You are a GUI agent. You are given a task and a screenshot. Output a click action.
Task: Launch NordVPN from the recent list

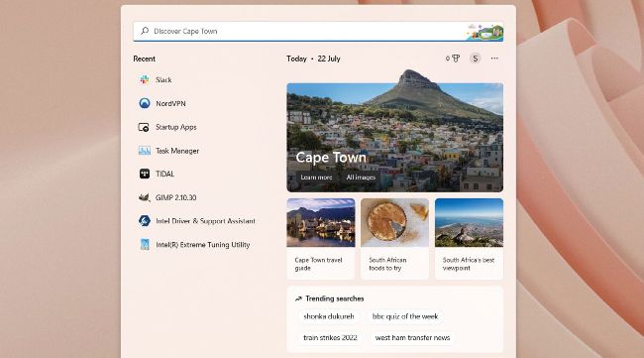[x=161, y=103]
